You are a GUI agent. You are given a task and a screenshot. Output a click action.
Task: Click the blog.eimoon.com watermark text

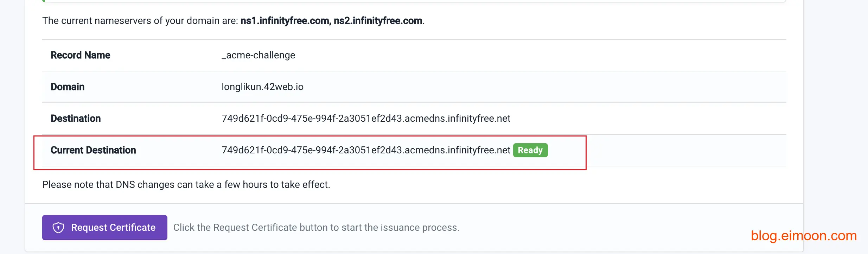pos(804,235)
